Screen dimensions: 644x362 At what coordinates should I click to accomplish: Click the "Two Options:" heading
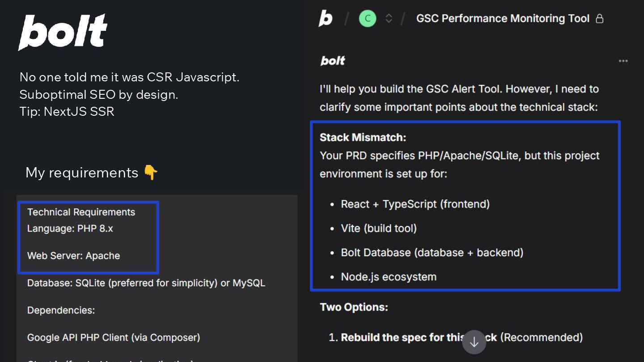coord(354,307)
